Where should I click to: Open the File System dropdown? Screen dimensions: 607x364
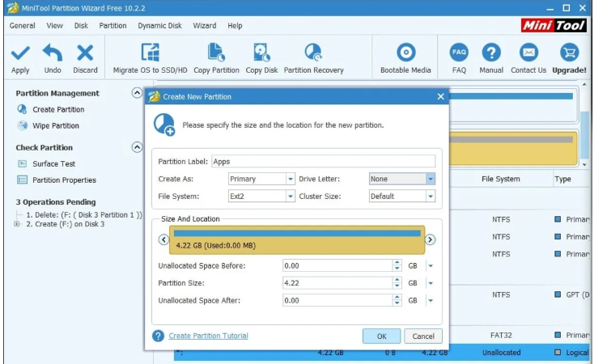pyautogui.click(x=291, y=196)
